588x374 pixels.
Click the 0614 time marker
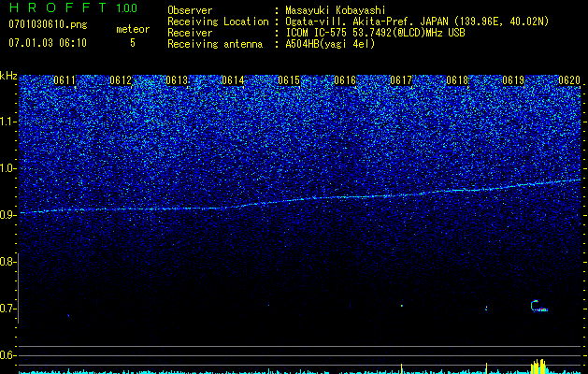pos(233,80)
